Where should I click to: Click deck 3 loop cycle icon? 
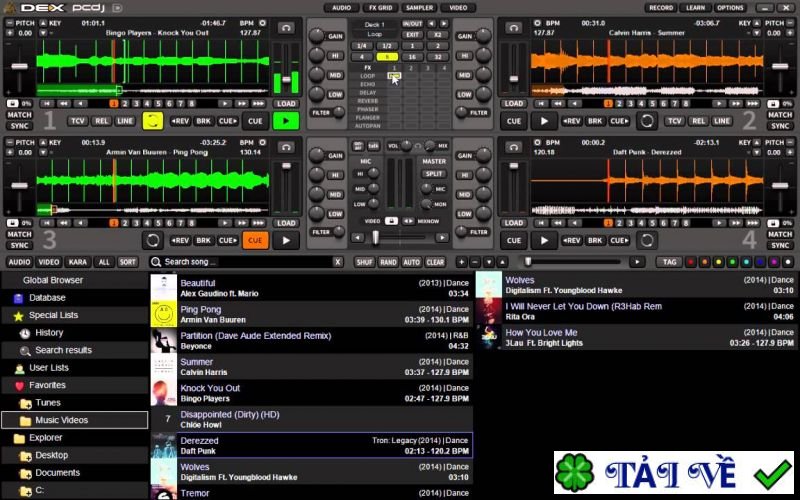(x=153, y=240)
